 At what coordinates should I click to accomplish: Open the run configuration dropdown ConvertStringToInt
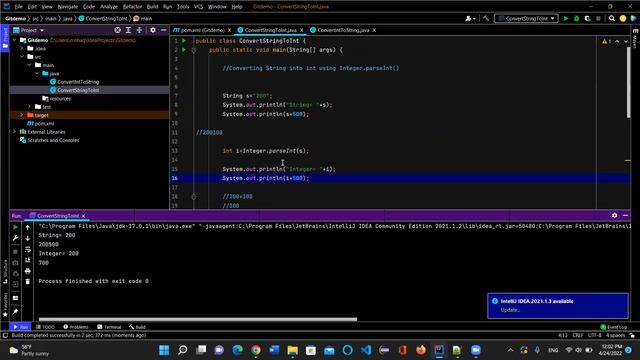(526, 18)
